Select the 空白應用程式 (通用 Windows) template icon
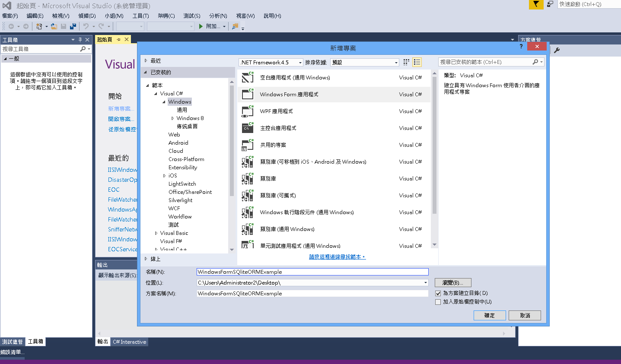Viewport: 621px width, 364px height. [248, 77]
